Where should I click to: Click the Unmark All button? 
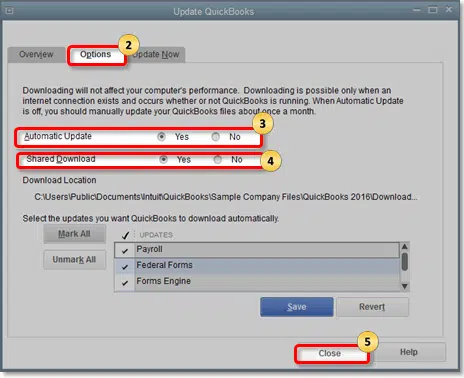click(75, 260)
